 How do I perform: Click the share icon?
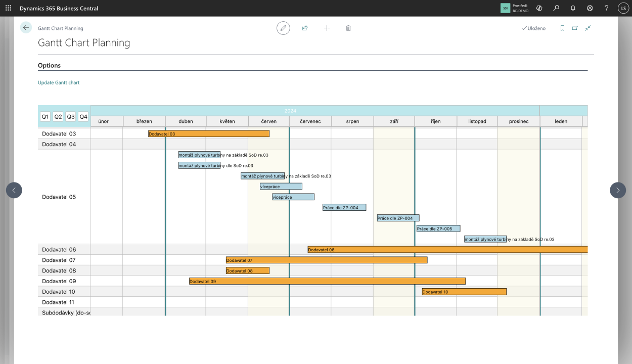[305, 28]
